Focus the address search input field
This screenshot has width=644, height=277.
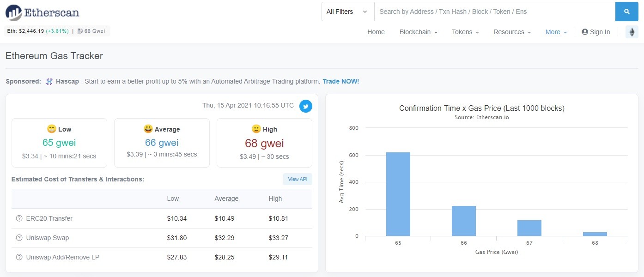(495, 12)
